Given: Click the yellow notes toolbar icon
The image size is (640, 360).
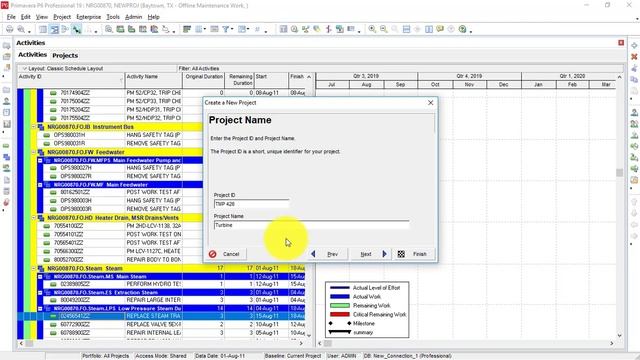Looking at the screenshot, I should (x=440, y=29).
